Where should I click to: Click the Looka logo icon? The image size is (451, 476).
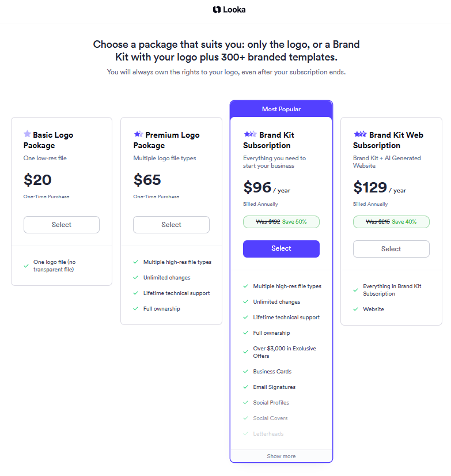coord(215,10)
